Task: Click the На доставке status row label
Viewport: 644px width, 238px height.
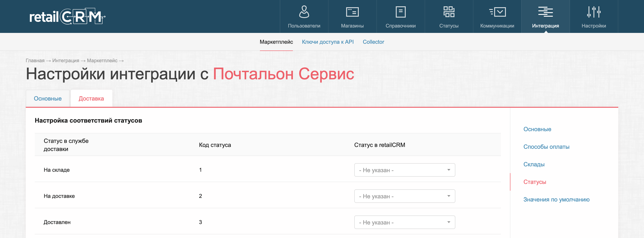Action: coord(59,196)
